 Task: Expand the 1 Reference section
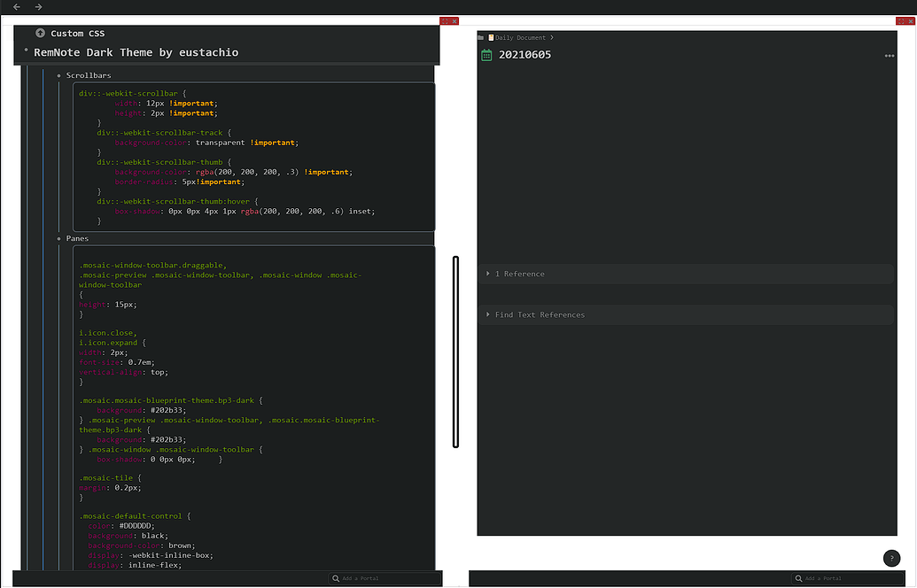(487, 274)
